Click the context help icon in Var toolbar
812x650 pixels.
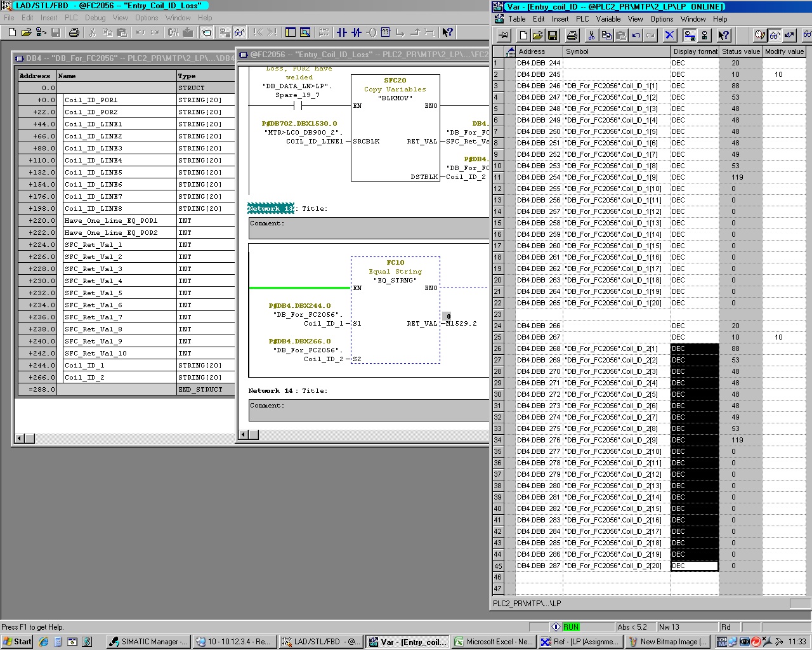point(723,35)
